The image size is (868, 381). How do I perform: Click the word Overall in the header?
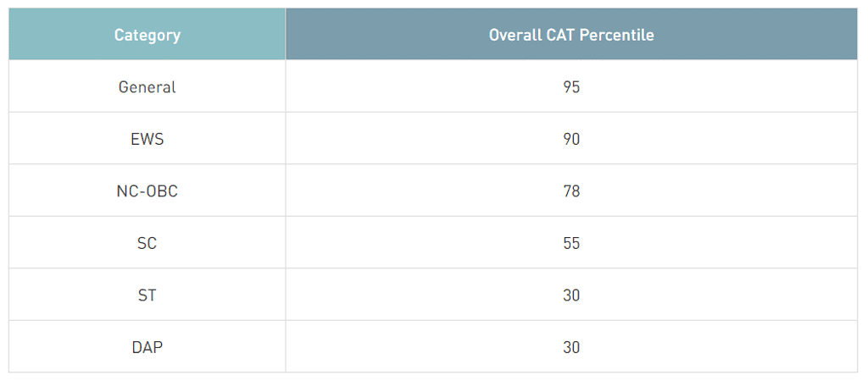point(515,35)
